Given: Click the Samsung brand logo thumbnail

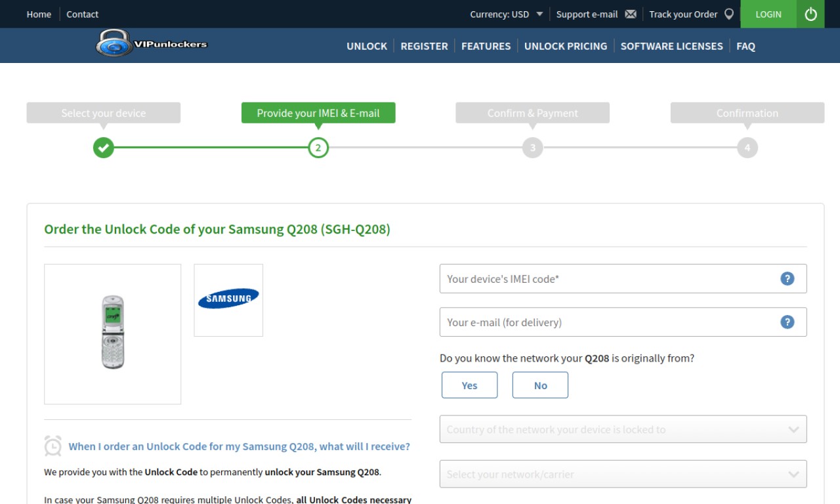Looking at the screenshot, I should [x=228, y=300].
